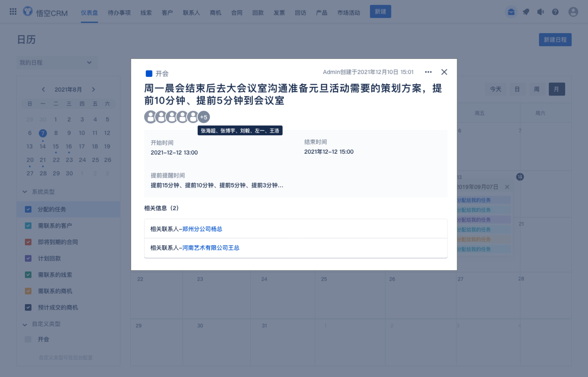
Task: Collapse the 系统类型 section
Action: pyautogui.click(x=25, y=192)
